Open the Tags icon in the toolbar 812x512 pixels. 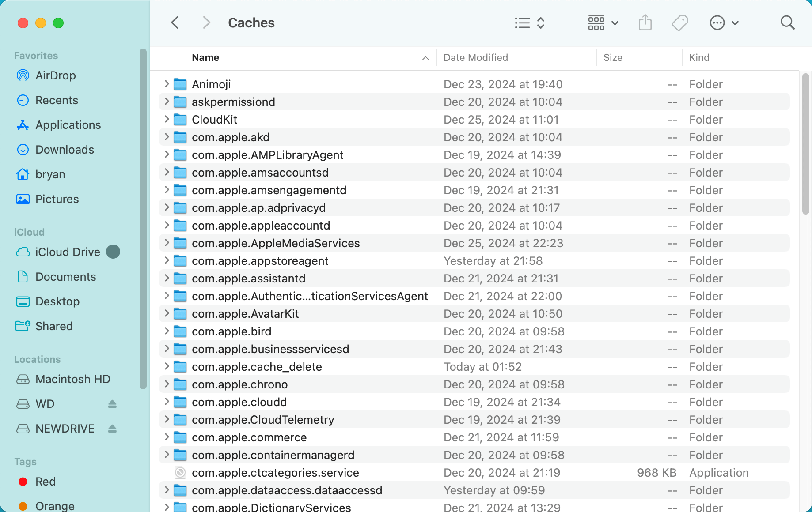click(679, 23)
